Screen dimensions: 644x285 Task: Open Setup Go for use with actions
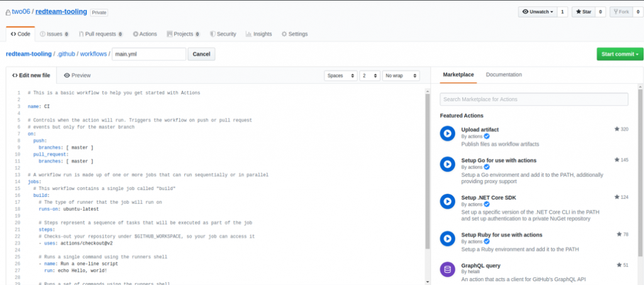[x=499, y=160]
